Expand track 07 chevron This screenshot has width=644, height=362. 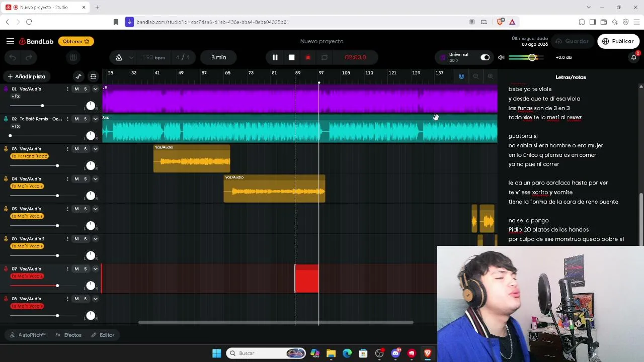(x=95, y=269)
